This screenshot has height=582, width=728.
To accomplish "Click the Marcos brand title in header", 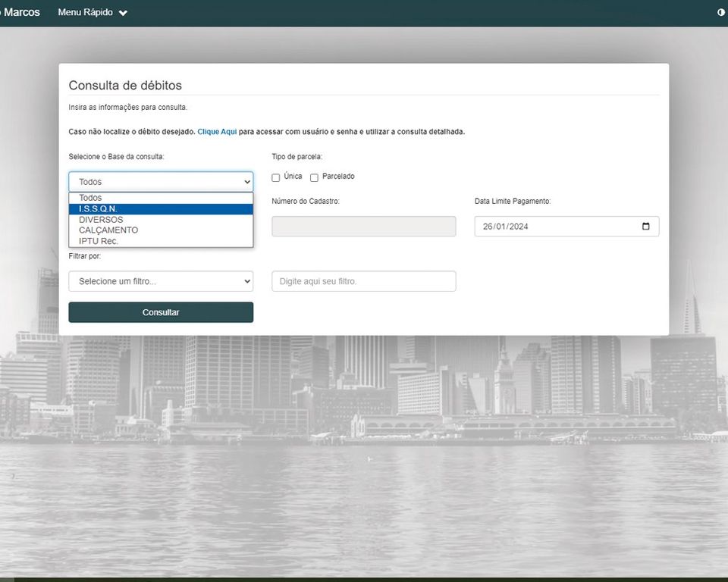I will pos(21,12).
